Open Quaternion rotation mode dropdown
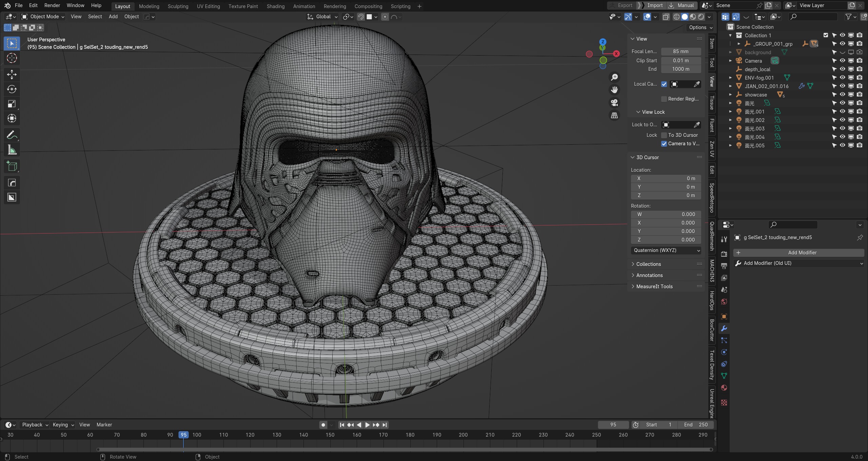Image resolution: width=868 pixels, height=461 pixels. point(666,250)
